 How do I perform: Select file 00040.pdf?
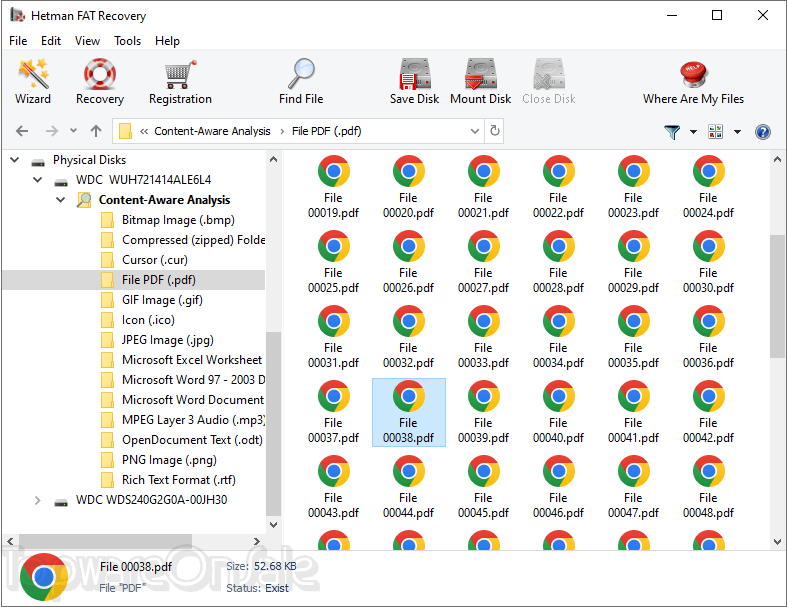coord(558,412)
